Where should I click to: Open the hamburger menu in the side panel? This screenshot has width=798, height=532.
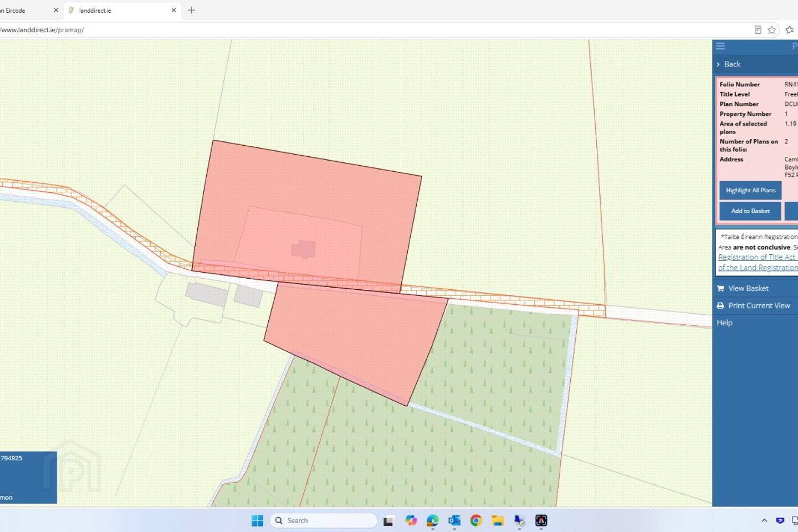720,46
